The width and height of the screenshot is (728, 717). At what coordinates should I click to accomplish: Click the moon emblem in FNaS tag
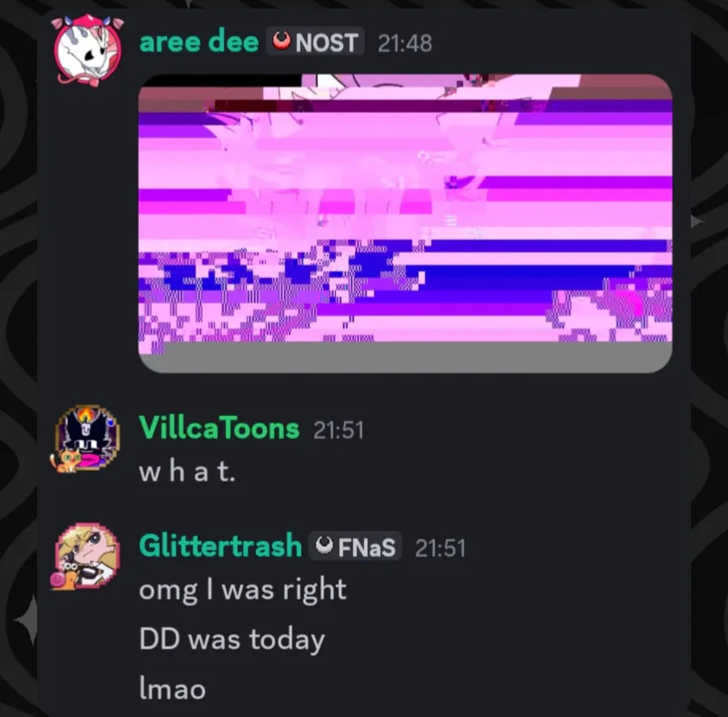tap(324, 546)
